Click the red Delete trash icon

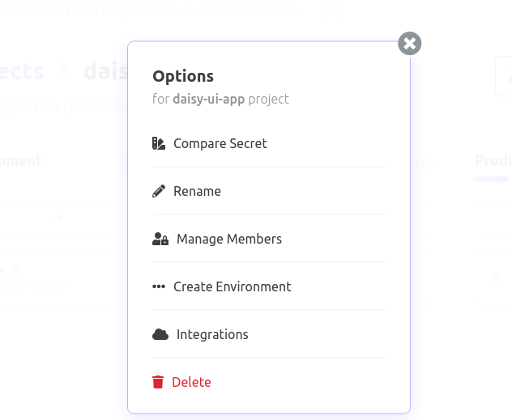(x=158, y=382)
